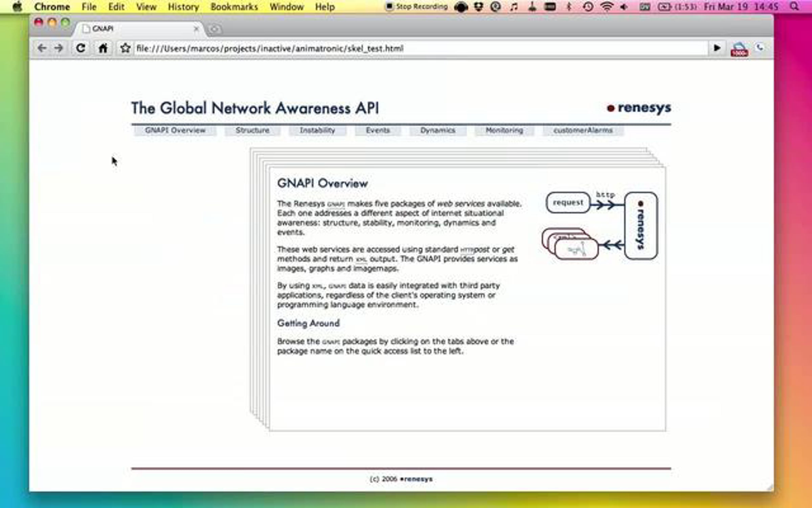Open the Bluetooth status menu
This screenshot has height=508, width=812.
(x=569, y=6)
